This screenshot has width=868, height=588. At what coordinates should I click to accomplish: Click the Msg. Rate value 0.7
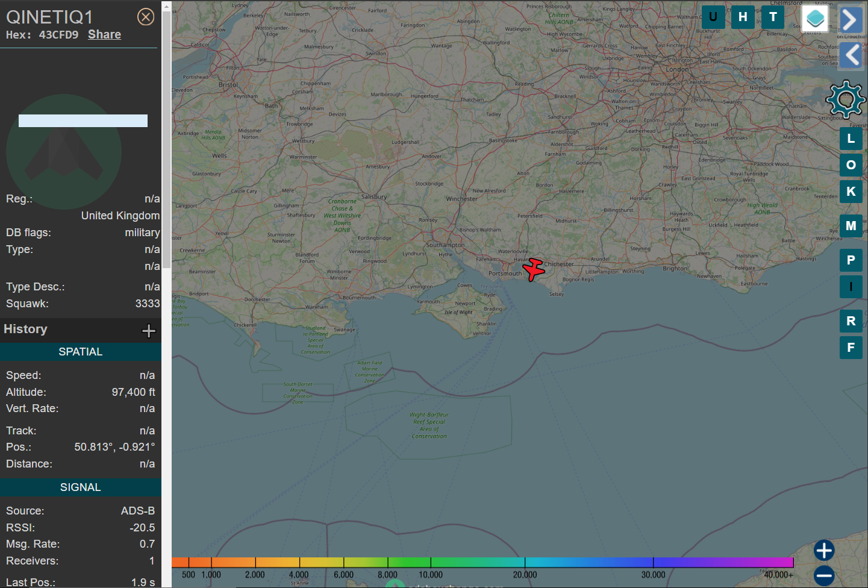pyautogui.click(x=148, y=544)
